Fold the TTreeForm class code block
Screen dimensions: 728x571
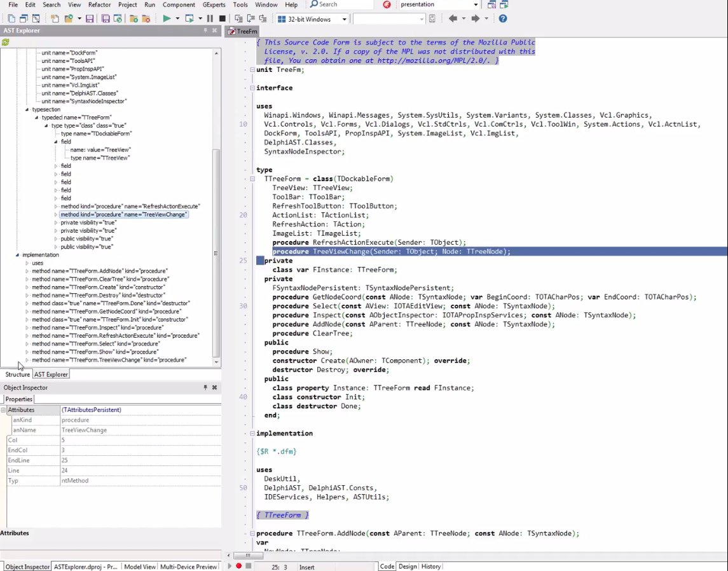click(252, 179)
